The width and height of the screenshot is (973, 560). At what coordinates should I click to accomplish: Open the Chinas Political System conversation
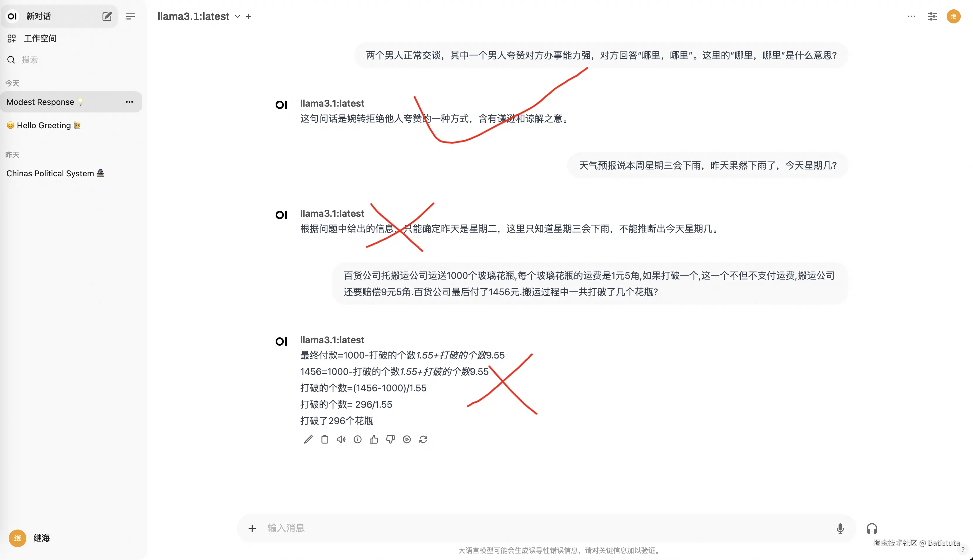click(x=50, y=173)
